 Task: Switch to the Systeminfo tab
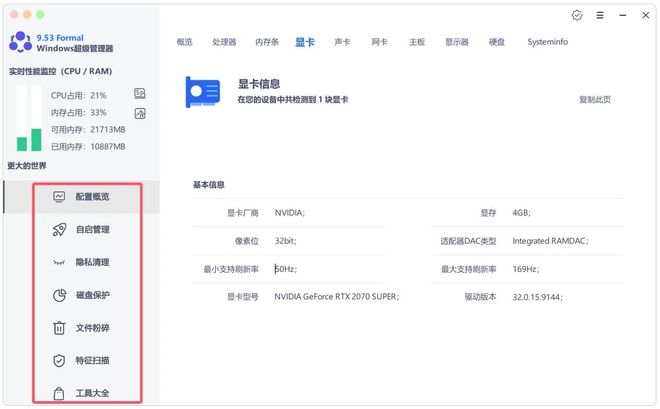point(548,42)
